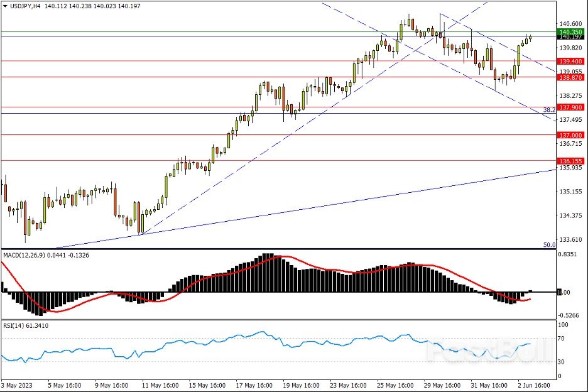Viewport: 588px width, 392px height.
Task: Select the green 140.350 price label
Action: [571, 31]
